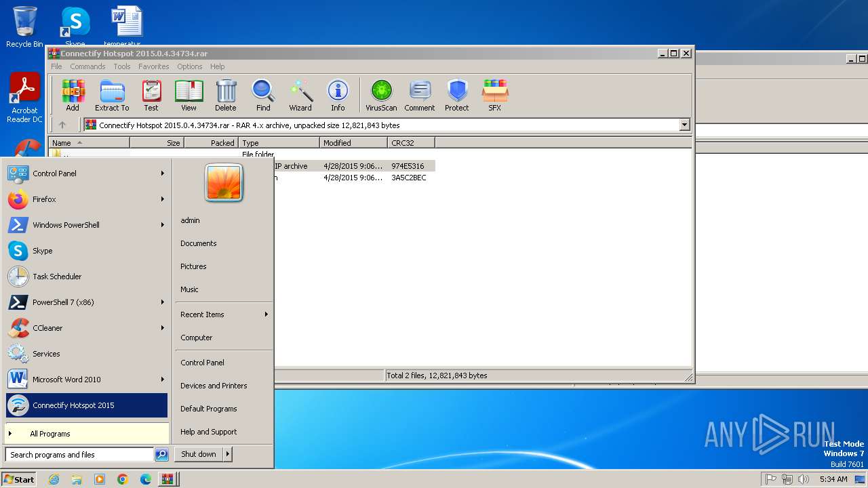Open Control Panel in Start menu programs list
Viewport: 868px width, 488px height.
point(87,174)
